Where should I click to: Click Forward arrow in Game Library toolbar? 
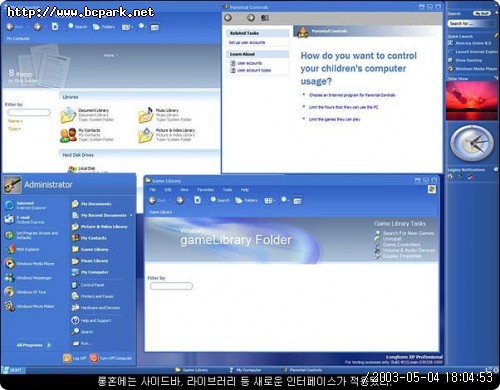tap(180, 200)
